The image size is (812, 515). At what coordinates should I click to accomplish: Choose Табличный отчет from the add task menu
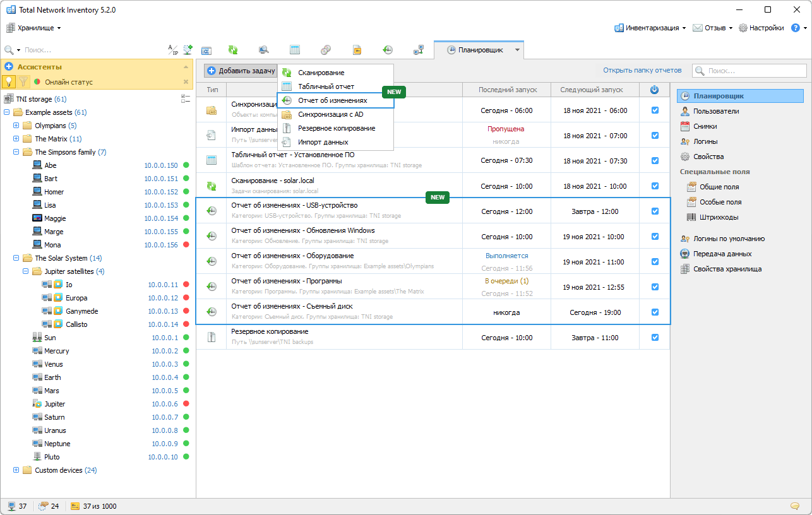pyautogui.click(x=335, y=86)
